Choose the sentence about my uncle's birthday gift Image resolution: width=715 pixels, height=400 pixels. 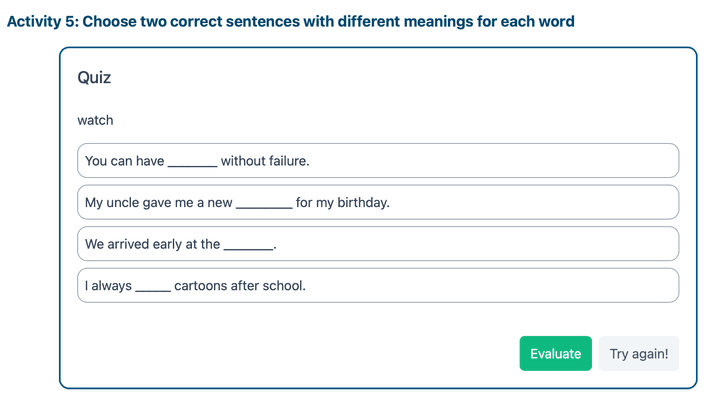[377, 203]
